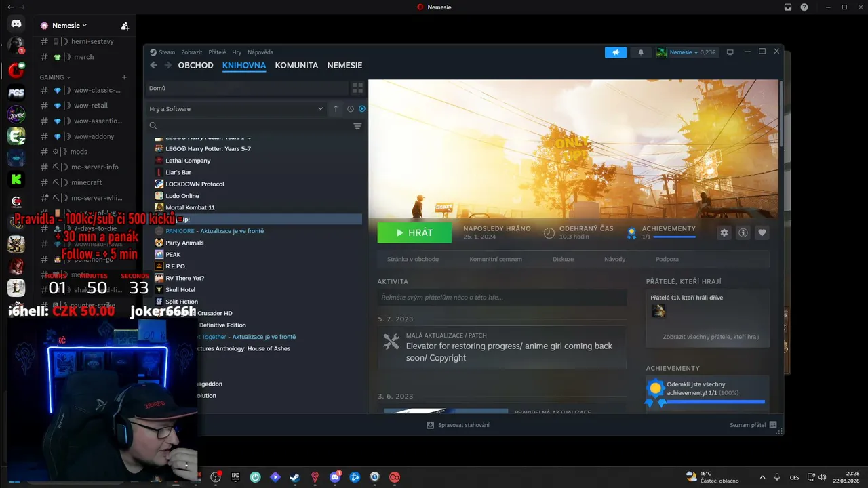Open Discord direct messages home icon

click(x=16, y=24)
